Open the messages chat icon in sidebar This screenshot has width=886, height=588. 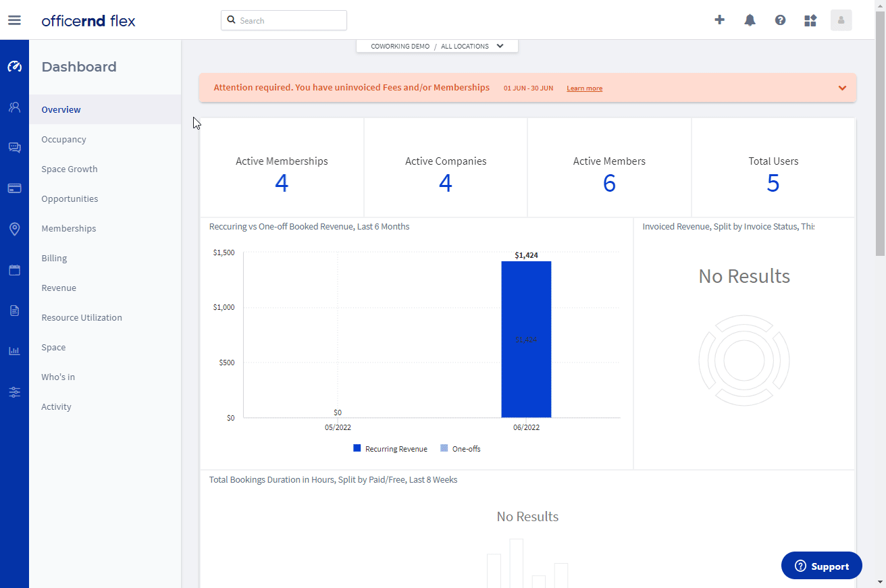point(14,147)
